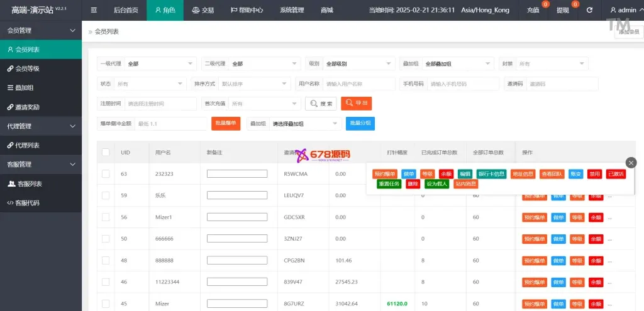Click the orange 导出 export button
644x311 pixels.
pos(357,104)
